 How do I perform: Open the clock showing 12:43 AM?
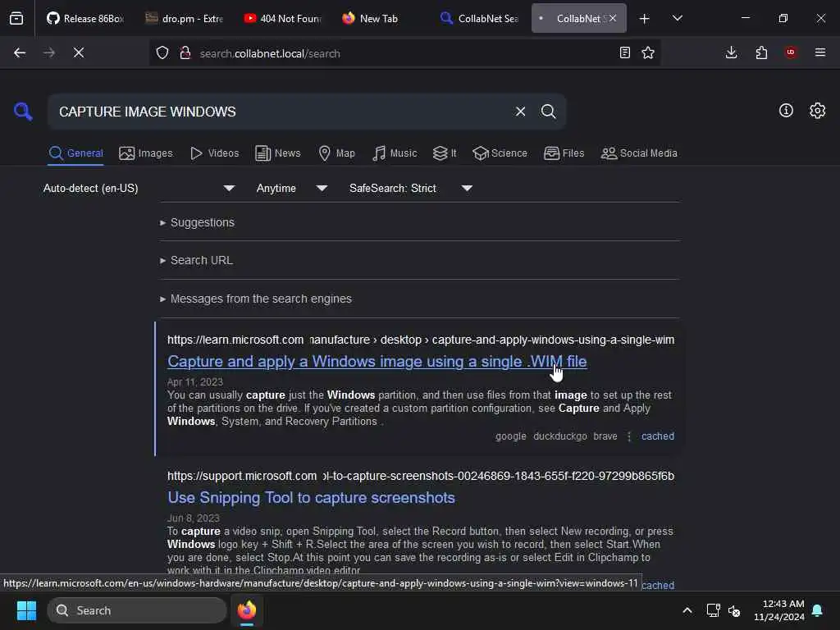click(x=779, y=610)
